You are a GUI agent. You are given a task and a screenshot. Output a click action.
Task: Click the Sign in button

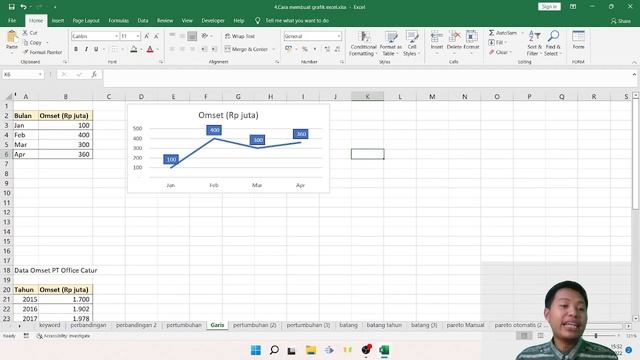tap(549, 7)
